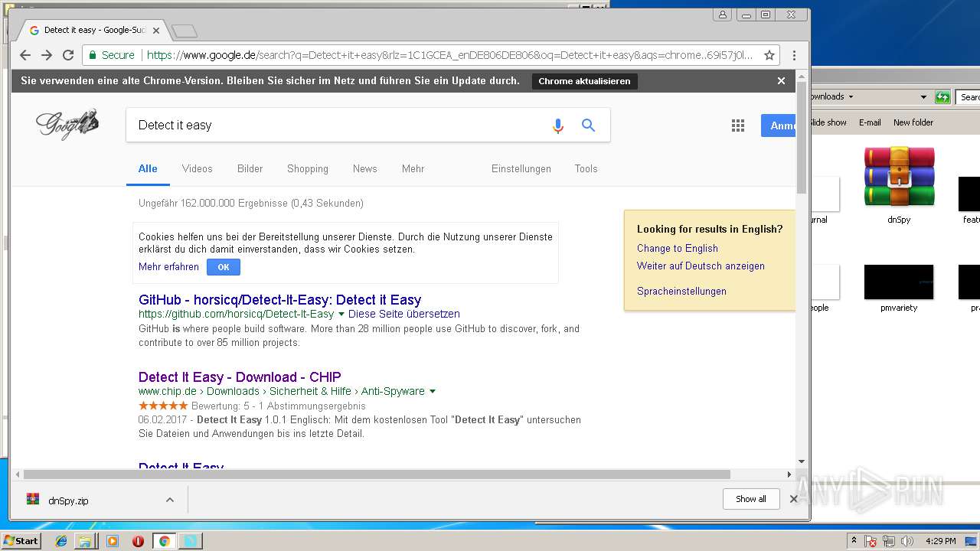Click the green Secure lock icon

(93, 55)
